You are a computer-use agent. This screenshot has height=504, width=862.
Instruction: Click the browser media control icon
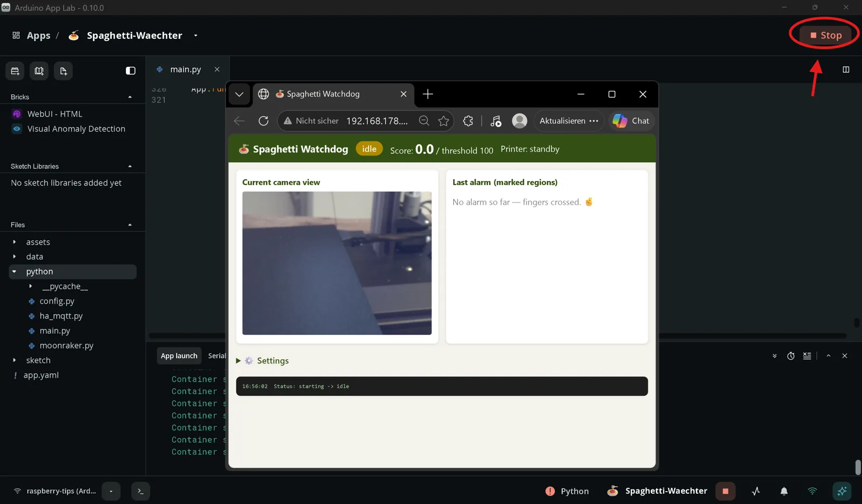496,121
